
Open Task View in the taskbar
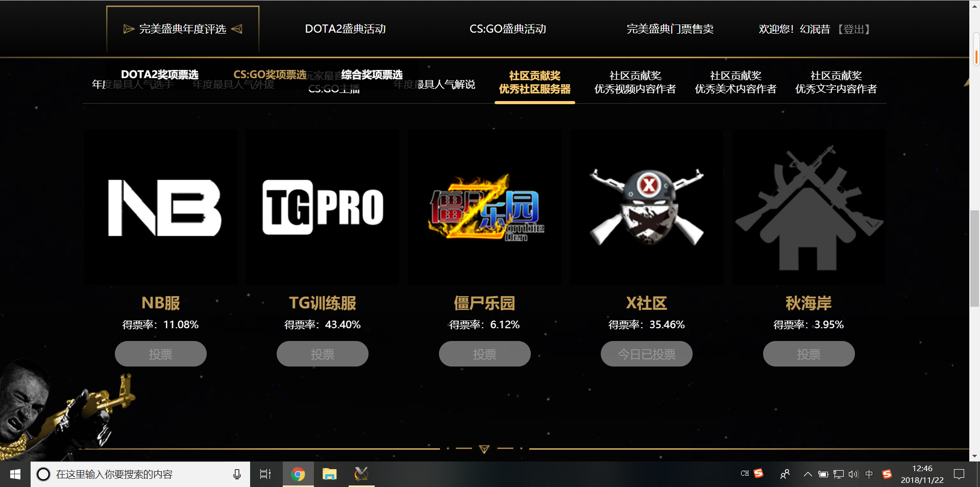click(x=265, y=474)
